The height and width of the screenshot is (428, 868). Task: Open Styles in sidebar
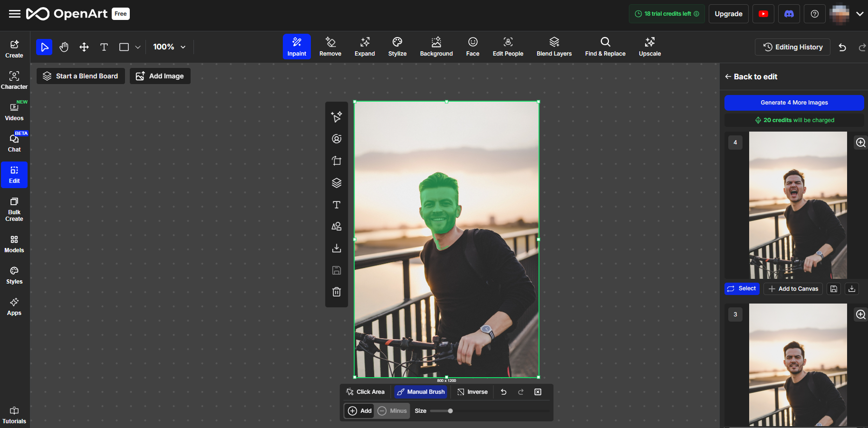coord(14,276)
